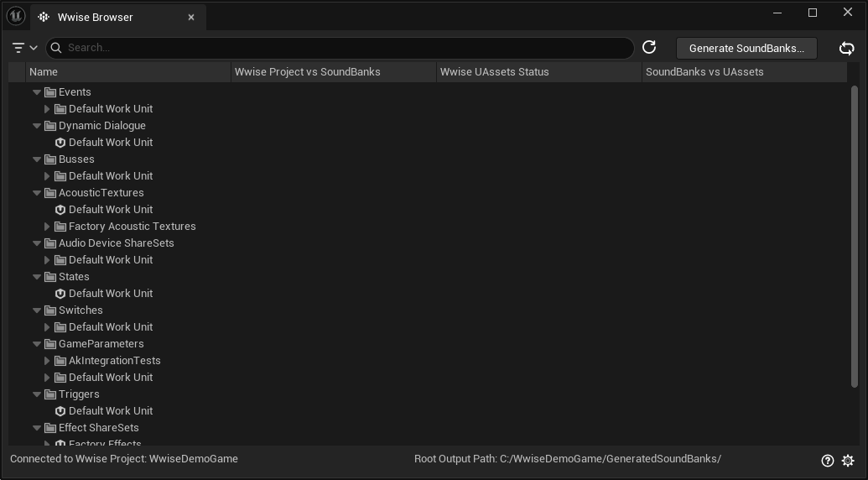Click the States folder icon

point(50,277)
